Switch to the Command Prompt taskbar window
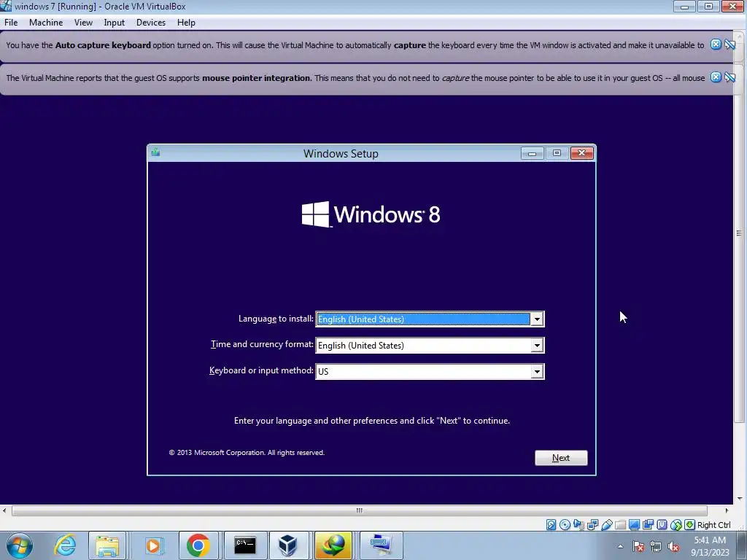This screenshot has width=747, height=560. [244, 545]
